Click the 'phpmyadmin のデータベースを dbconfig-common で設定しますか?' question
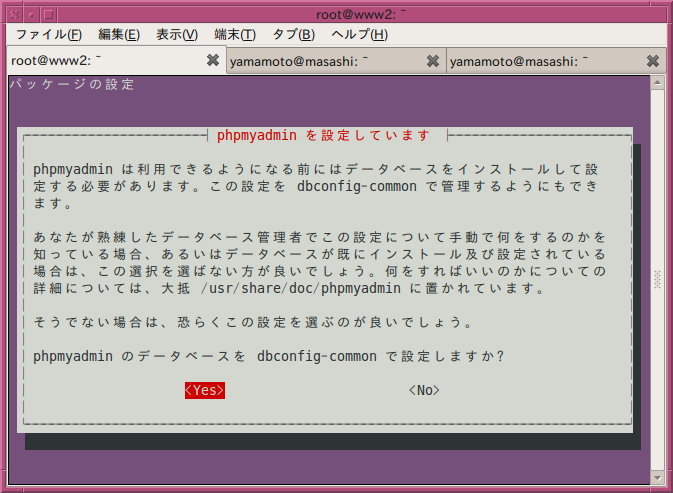The height and width of the screenshot is (493, 673). pos(268,356)
